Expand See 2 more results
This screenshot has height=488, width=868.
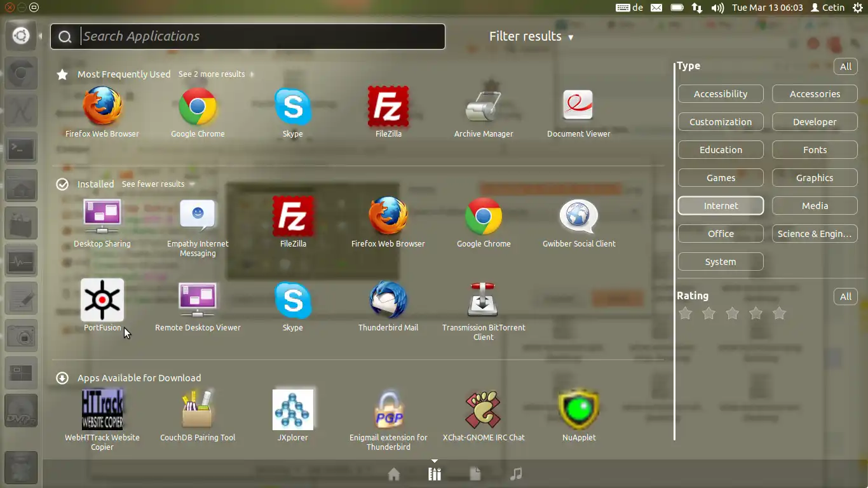(215, 74)
